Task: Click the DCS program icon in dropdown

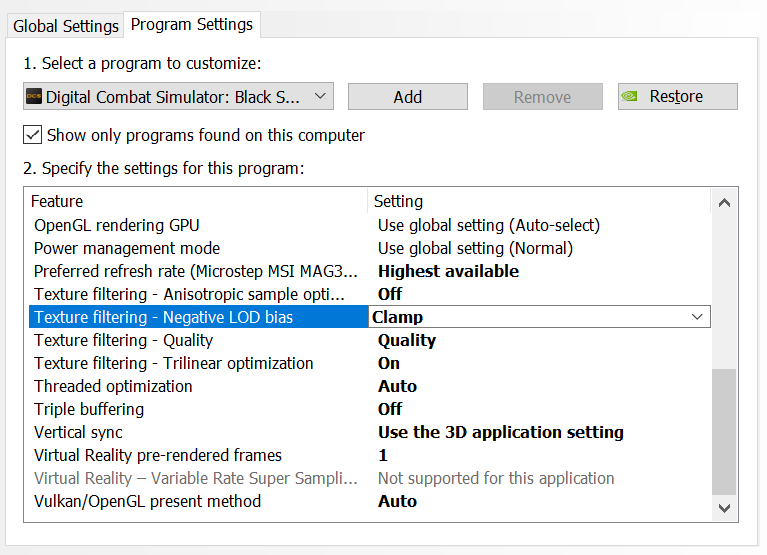Action: (34, 96)
